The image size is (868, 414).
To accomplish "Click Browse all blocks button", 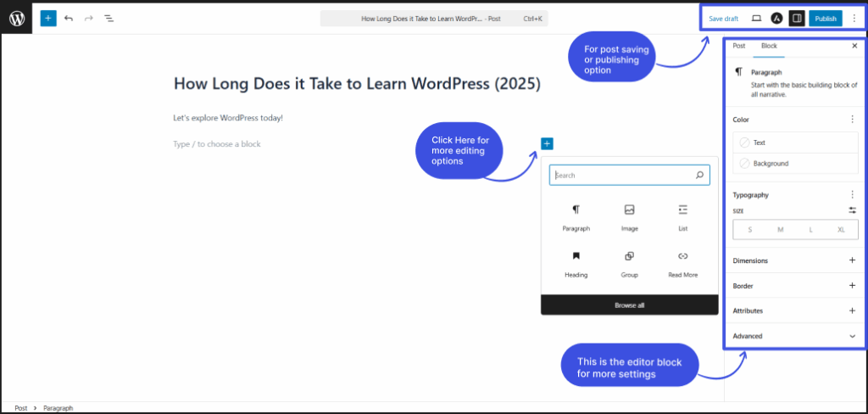I will (630, 305).
